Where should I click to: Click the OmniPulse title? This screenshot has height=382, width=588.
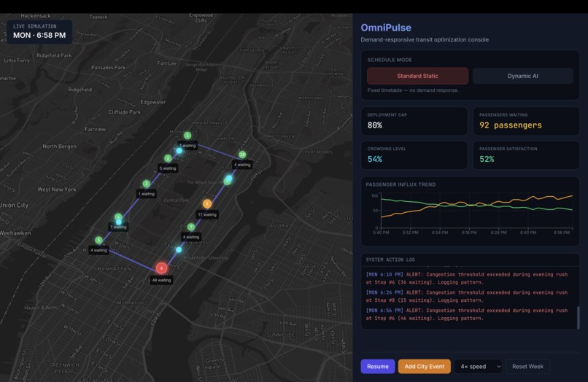[385, 28]
